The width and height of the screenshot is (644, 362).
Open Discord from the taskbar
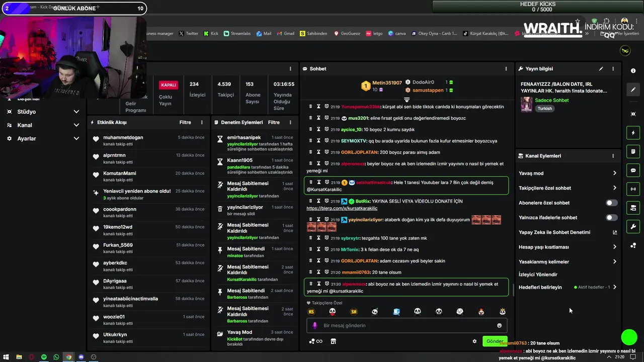[x=81, y=357]
